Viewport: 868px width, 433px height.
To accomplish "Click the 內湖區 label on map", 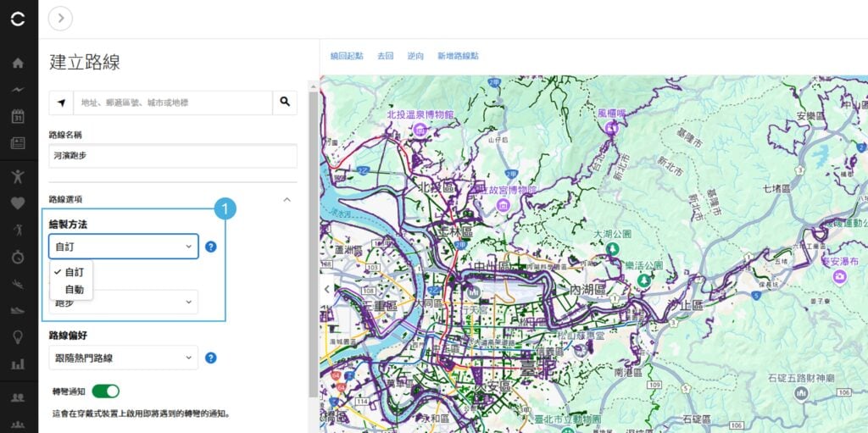I will [588, 290].
